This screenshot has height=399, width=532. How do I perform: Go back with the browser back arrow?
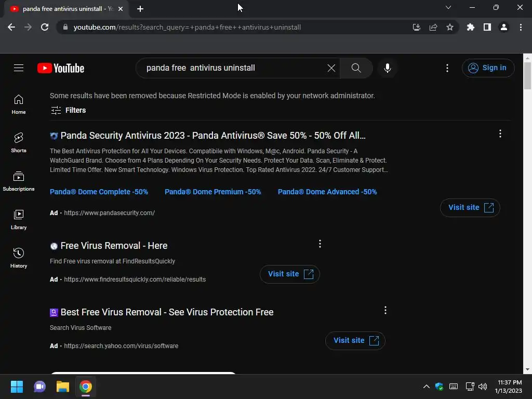pos(11,27)
